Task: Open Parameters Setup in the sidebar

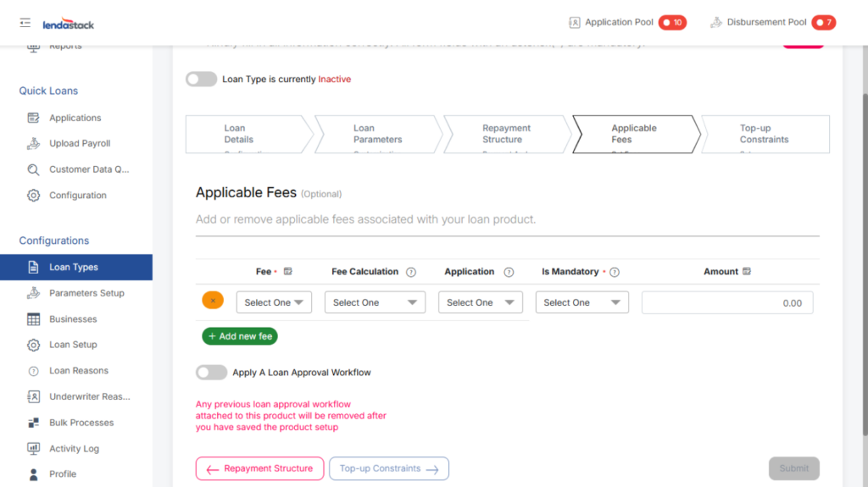Action: [86, 293]
